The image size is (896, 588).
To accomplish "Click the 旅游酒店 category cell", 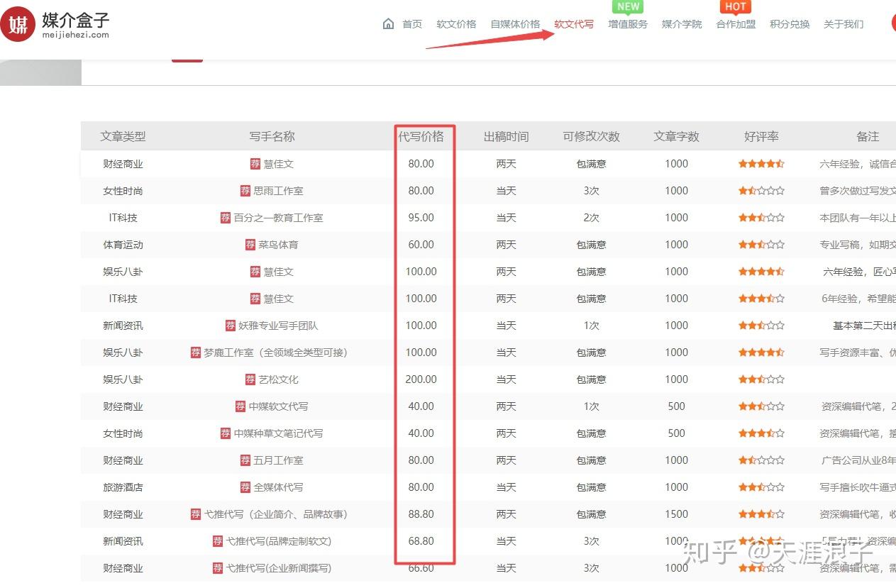I will [123, 487].
